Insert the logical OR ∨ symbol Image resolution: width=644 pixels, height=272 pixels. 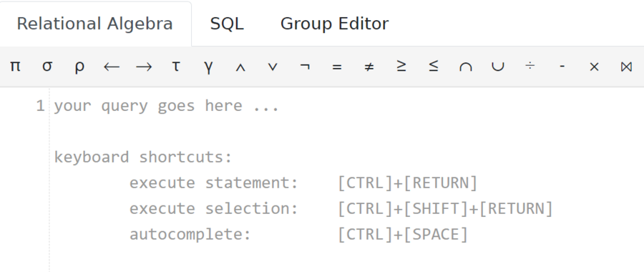pyautogui.click(x=273, y=66)
